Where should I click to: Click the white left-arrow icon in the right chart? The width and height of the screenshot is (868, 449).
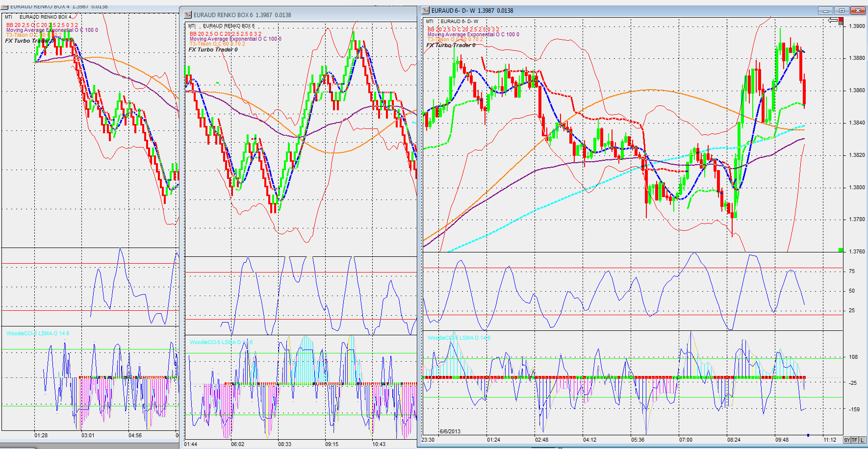[833, 20]
